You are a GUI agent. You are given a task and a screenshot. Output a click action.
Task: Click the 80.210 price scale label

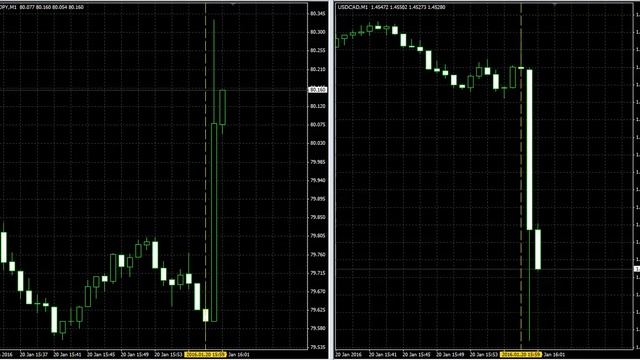click(x=318, y=69)
